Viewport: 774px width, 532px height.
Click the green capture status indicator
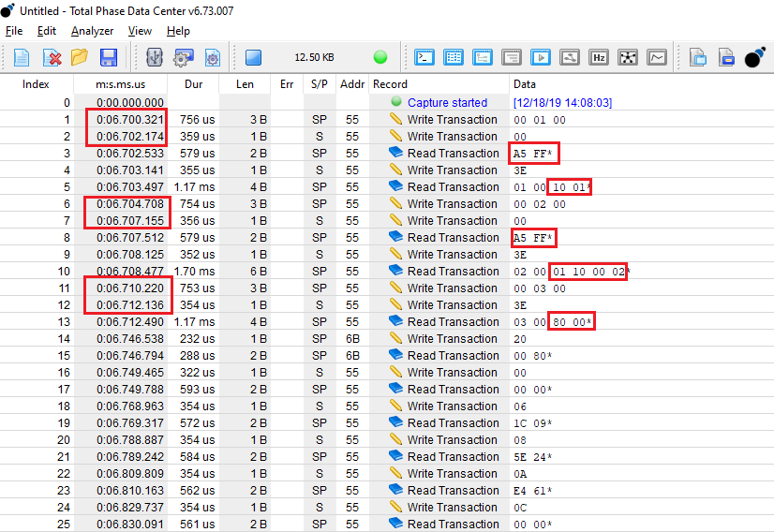click(x=380, y=57)
